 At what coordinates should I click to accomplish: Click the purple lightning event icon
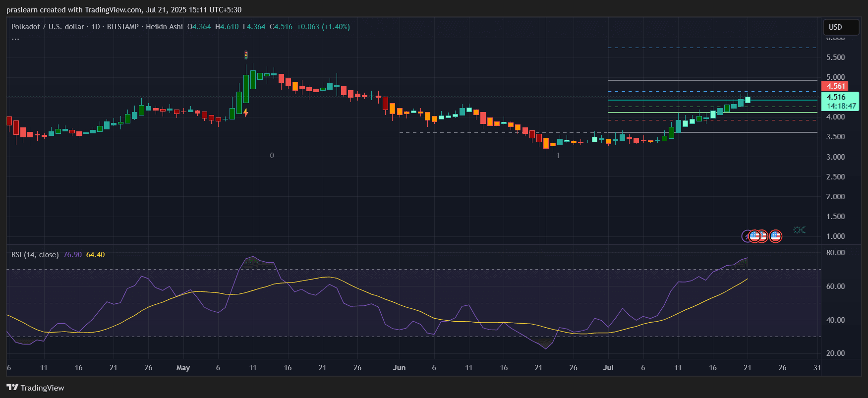point(747,236)
